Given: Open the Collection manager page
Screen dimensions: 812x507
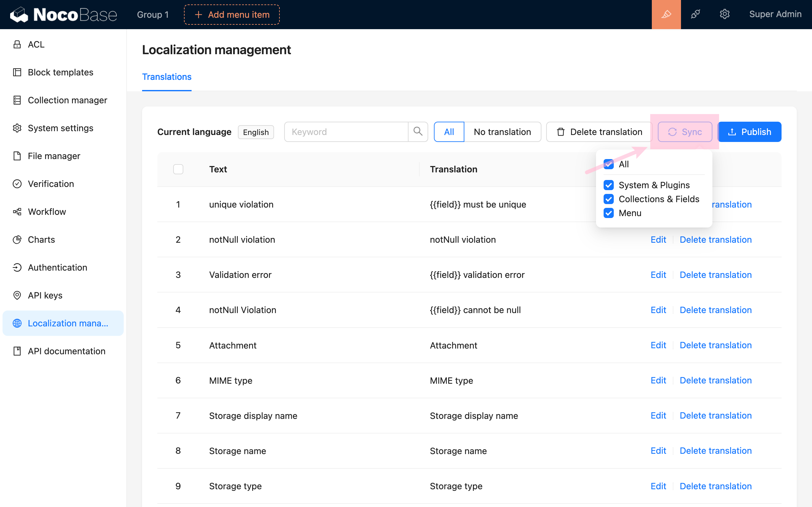Looking at the screenshot, I should [67, 100].
